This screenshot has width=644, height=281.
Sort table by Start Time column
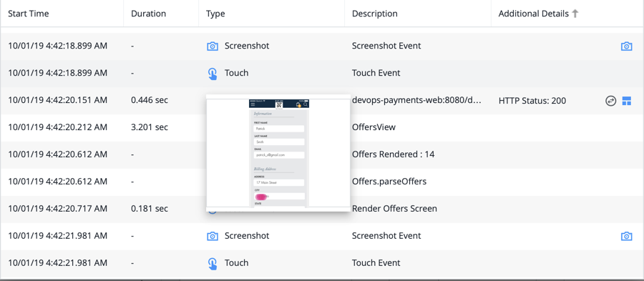(x=29, y=14)
